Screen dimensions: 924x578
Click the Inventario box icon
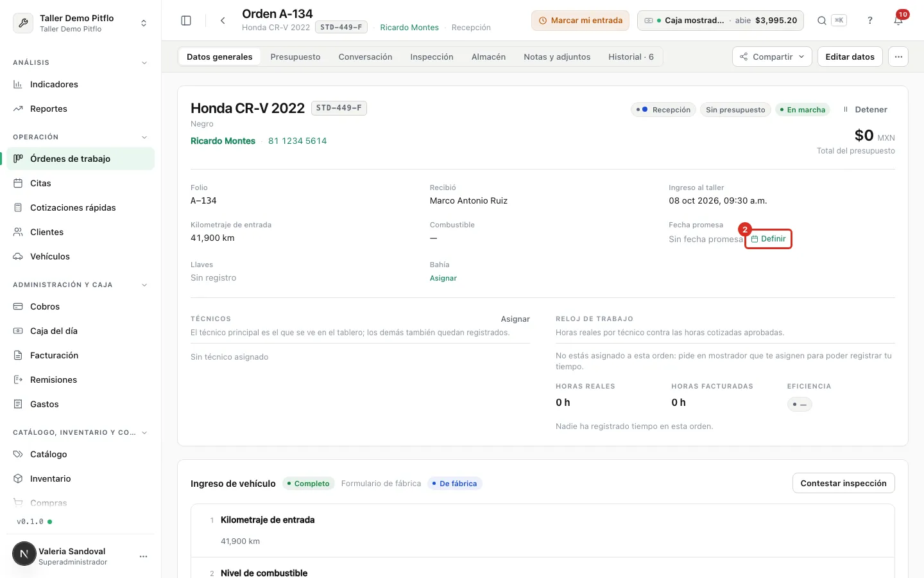[18, 478]
